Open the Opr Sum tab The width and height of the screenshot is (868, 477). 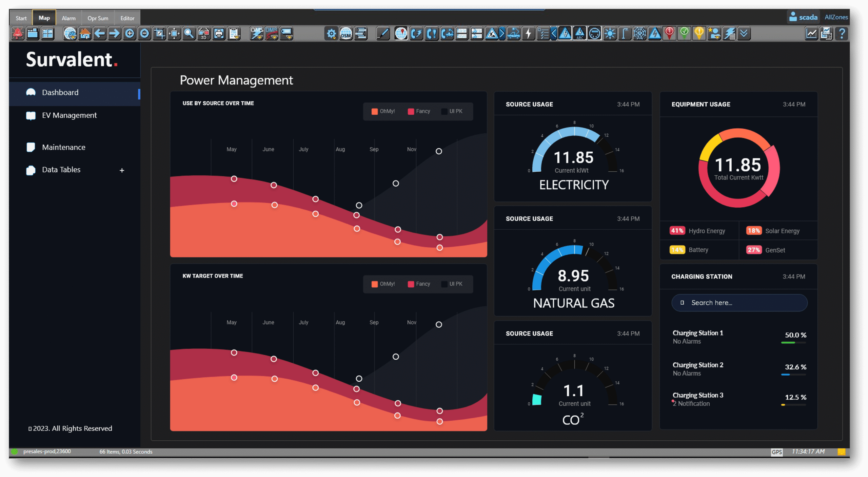click(98, 18)
